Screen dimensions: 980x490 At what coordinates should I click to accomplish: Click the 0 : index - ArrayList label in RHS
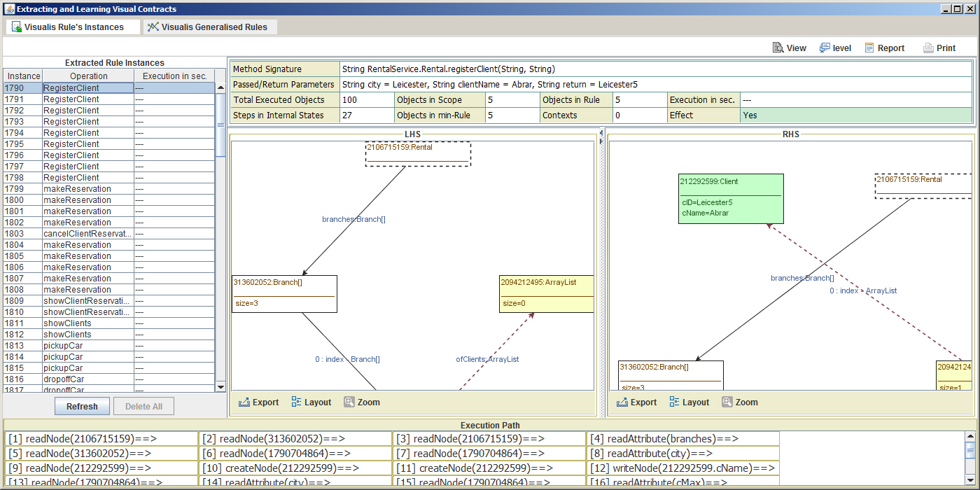tap(863, 290)
